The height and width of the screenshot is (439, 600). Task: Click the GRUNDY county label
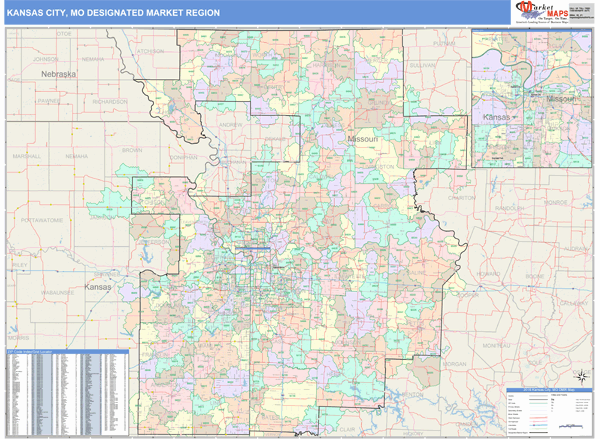(x=380, y=103)
